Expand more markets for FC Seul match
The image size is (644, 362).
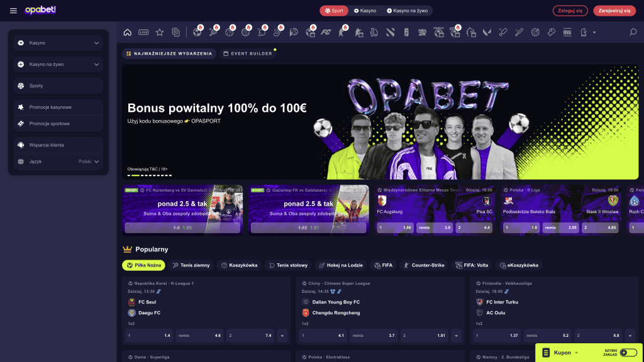pos(282,336)
